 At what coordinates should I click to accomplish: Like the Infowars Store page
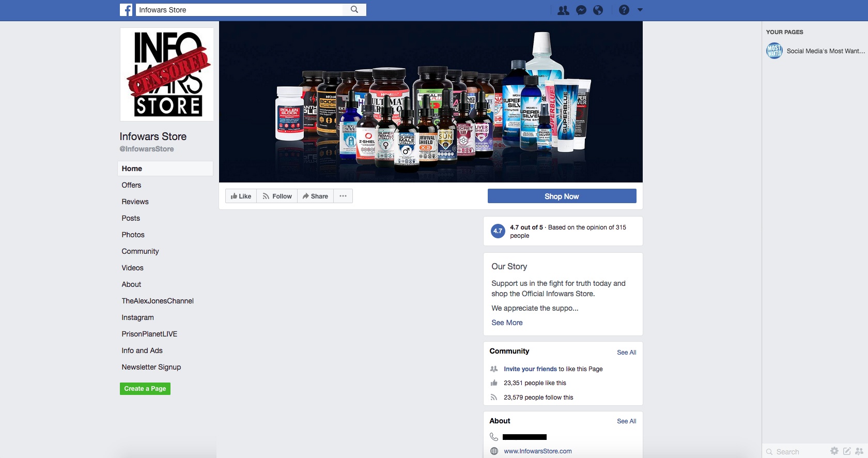tap(241, 196)
